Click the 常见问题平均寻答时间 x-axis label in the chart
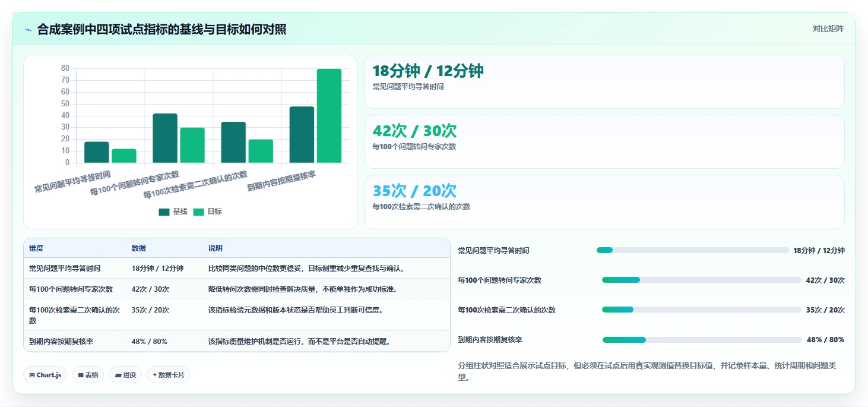Screen dimensions: 868x407 click(72, 182)
